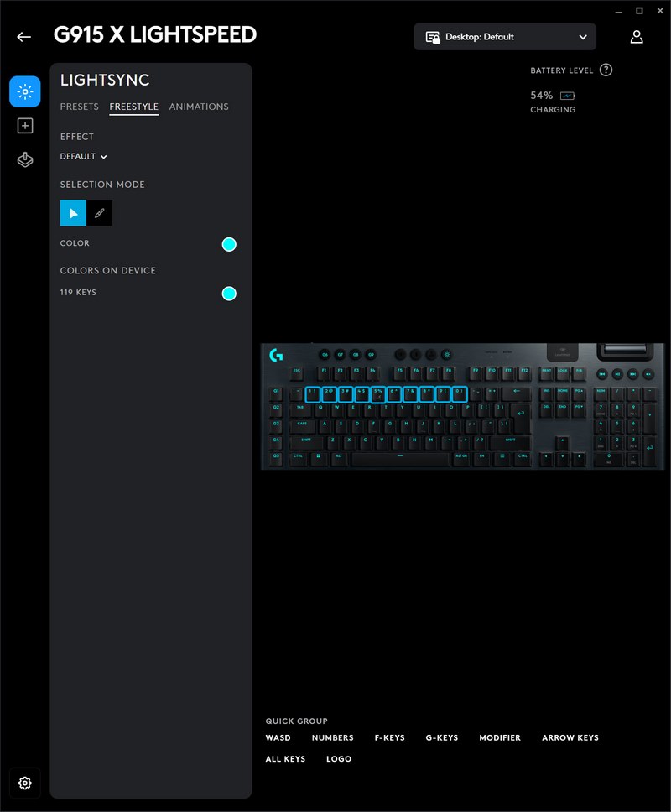The height and width of the screenshot is (812, 671).
Task: Open the Assignments plus sidebar icon
Action: (25, 126)
